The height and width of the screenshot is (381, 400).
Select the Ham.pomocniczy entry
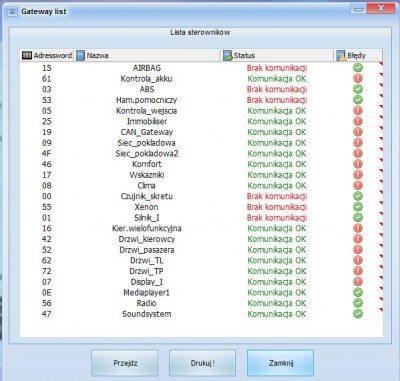[x=146, y=100]
